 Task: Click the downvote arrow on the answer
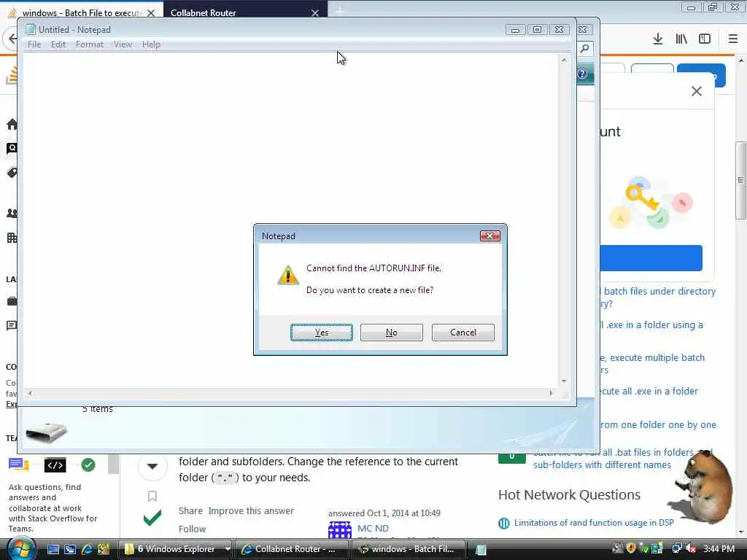152,466
